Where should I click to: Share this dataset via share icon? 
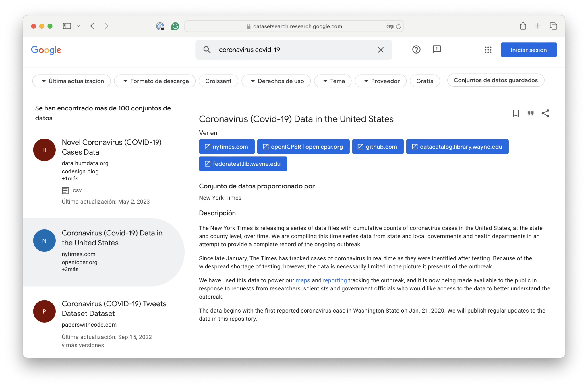pyautogui.click(x=546, y=113)
